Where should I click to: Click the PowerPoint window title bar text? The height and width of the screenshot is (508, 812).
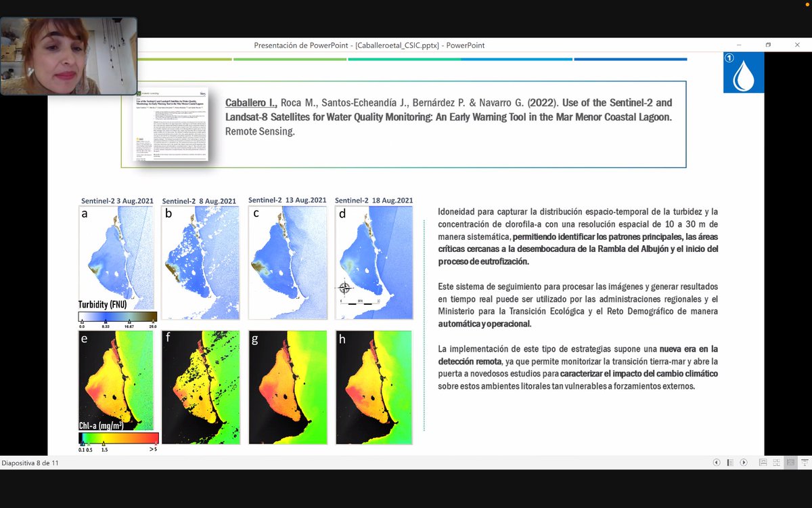coord(369,45)
